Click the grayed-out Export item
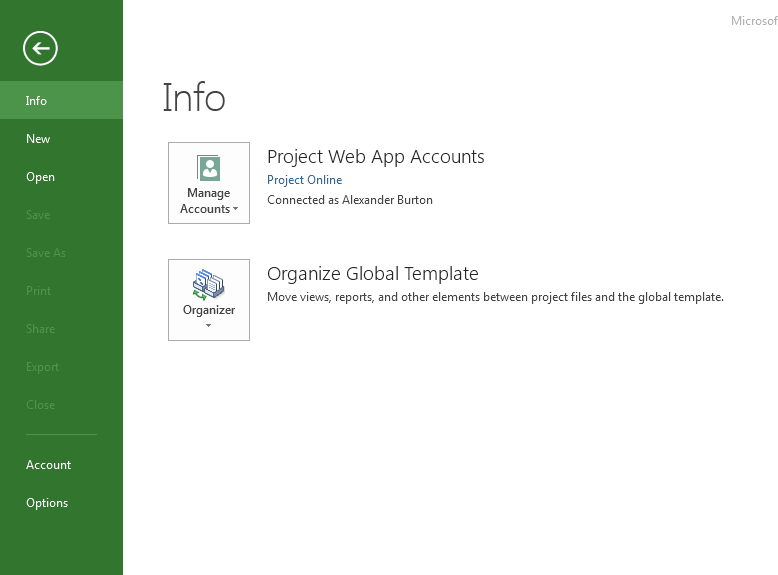The image size is (778, 575). (62, 367)
